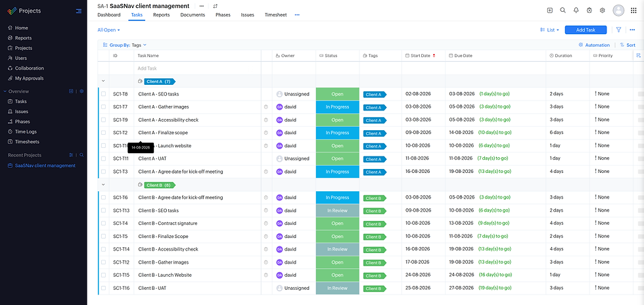Image resolution: width=644 pixels, height=305 pixels.
Task: Tick the checkbox for task SC1-T16
Action: 104,288
